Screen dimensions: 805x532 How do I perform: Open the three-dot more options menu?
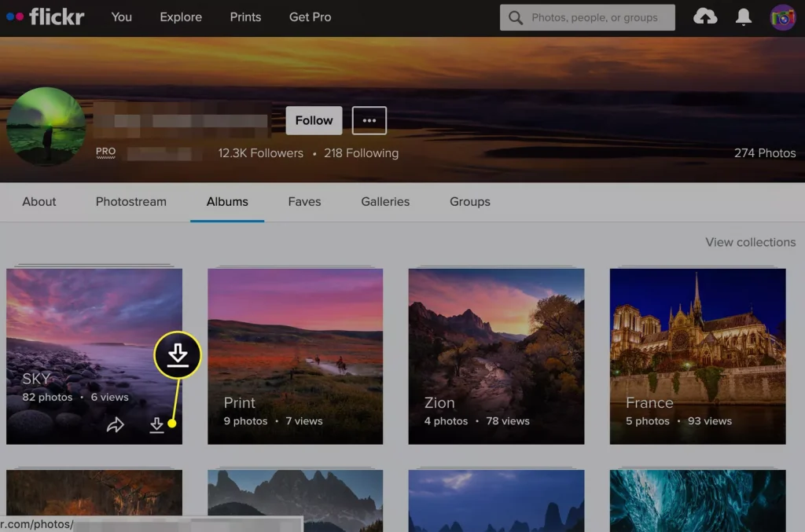click(369, 120)
